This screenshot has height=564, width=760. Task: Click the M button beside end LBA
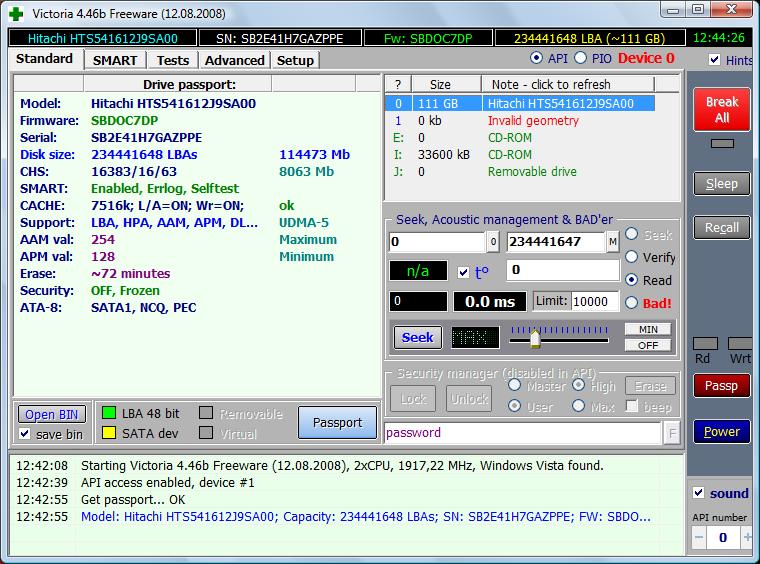[x=613, y=241]
